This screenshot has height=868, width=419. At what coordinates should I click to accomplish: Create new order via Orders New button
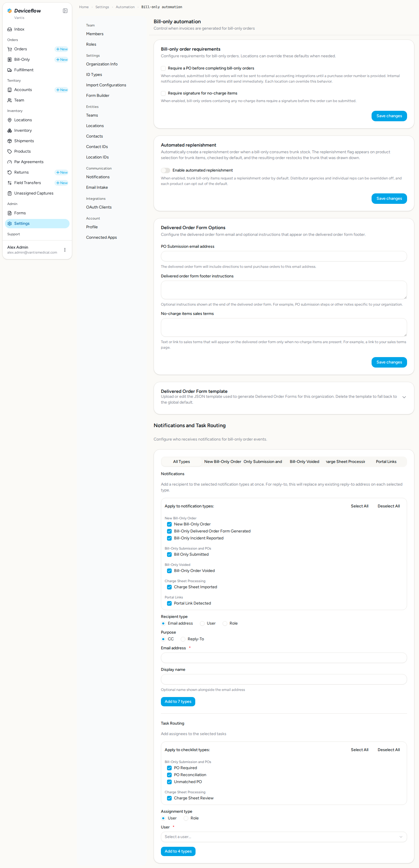(x=62, y=49)
